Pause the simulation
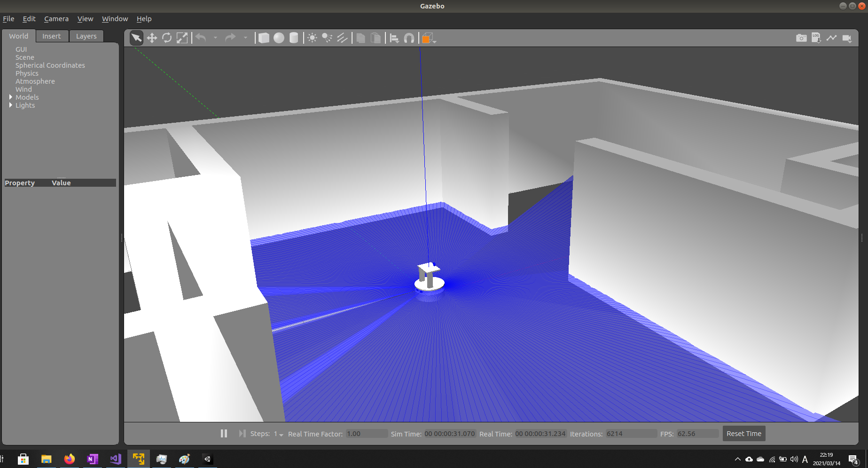This screenshot has width=868, height=468. pos(224,433)
